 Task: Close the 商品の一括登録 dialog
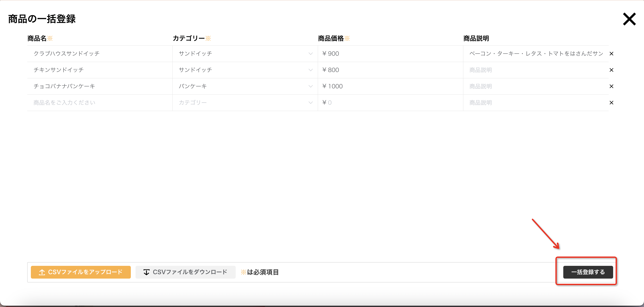click(629, 19)
